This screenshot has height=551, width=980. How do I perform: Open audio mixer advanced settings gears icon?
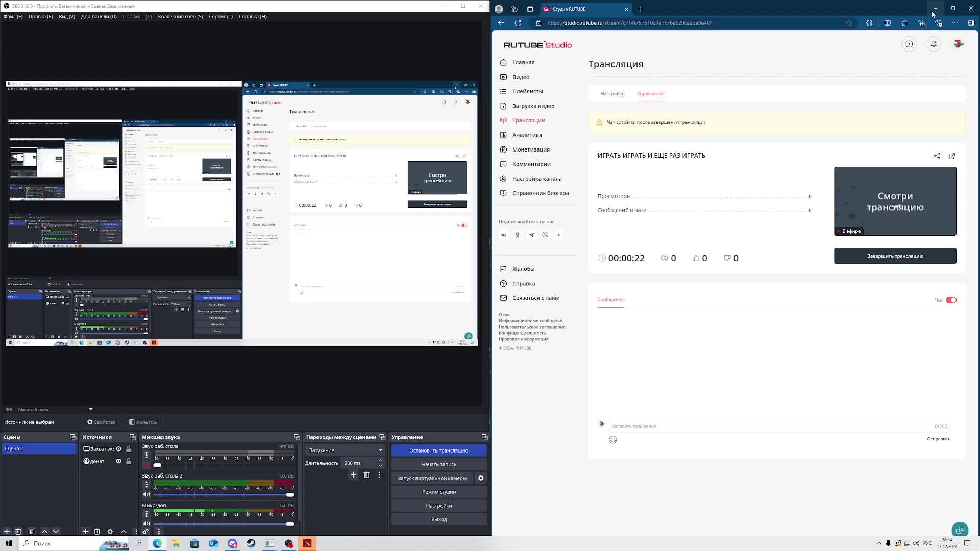click(x=145, y=531)
